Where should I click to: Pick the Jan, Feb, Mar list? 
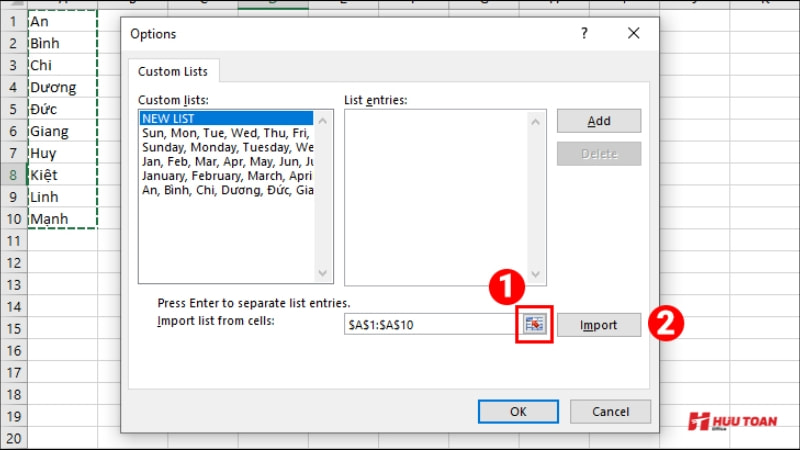[x=225, y=161]
